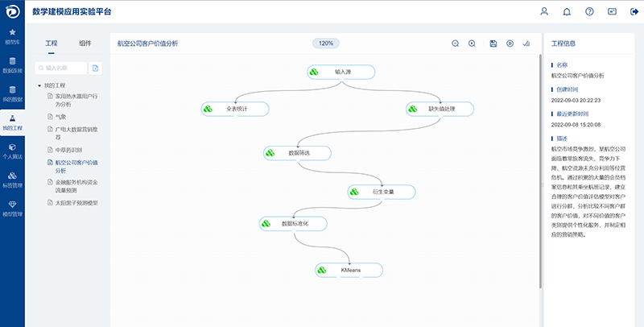This screenshot has width=644, height=327.
Task: Open 个人算法 from the sidebar
Action: click(x=12, y=151)
